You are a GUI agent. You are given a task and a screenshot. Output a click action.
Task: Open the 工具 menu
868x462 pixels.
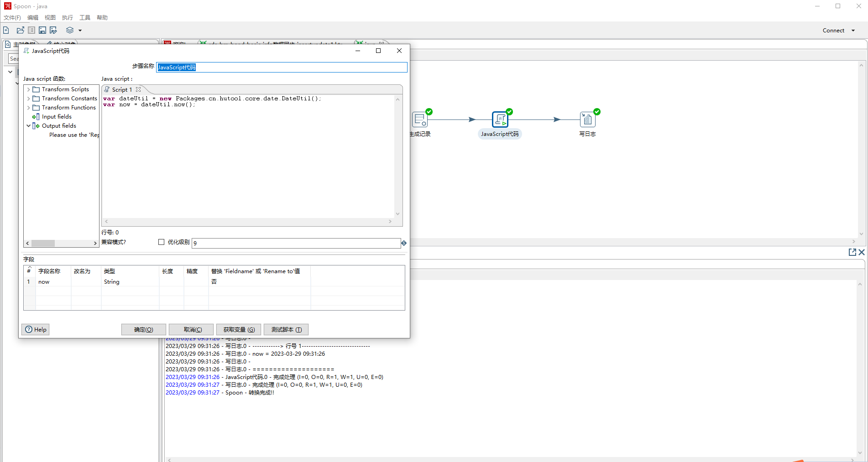84,17
